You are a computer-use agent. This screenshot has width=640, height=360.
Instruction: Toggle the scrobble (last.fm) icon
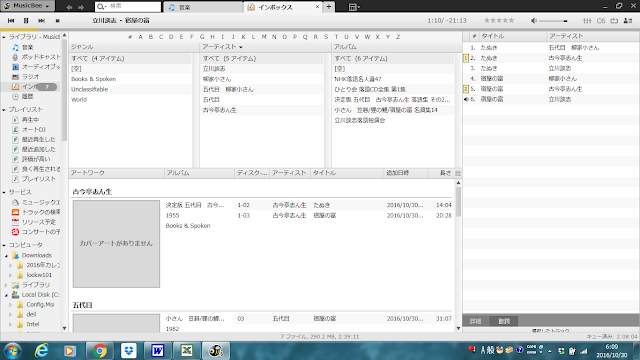(x=601, y=20)
